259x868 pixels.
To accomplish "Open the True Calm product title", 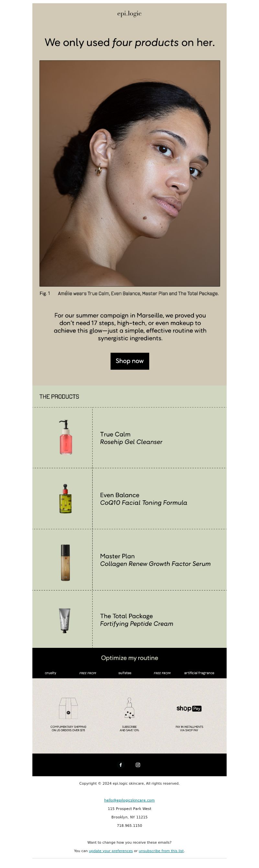I will (x=115, y=434).
